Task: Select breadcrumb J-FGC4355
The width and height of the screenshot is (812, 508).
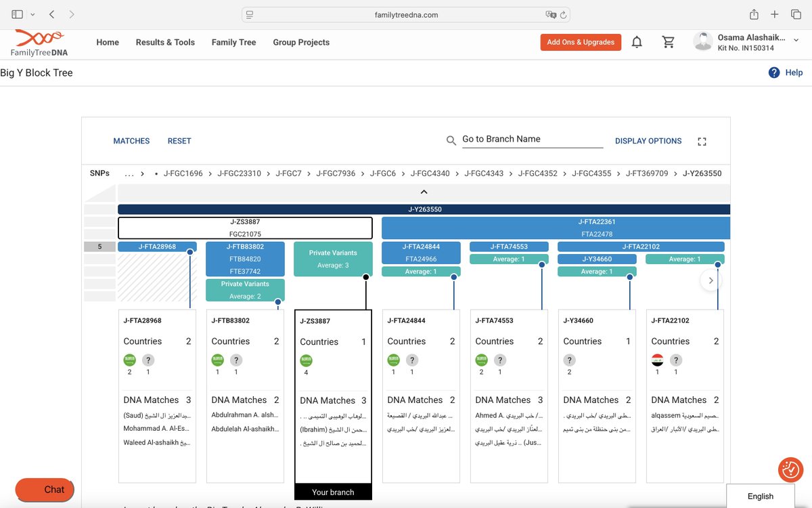Action: tap(591, 173)
